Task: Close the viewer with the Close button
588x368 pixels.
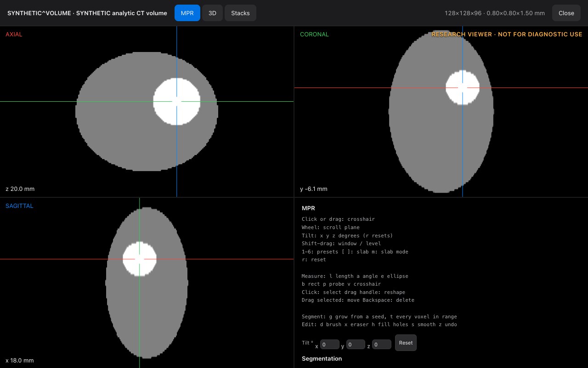Action: (566, 13)
